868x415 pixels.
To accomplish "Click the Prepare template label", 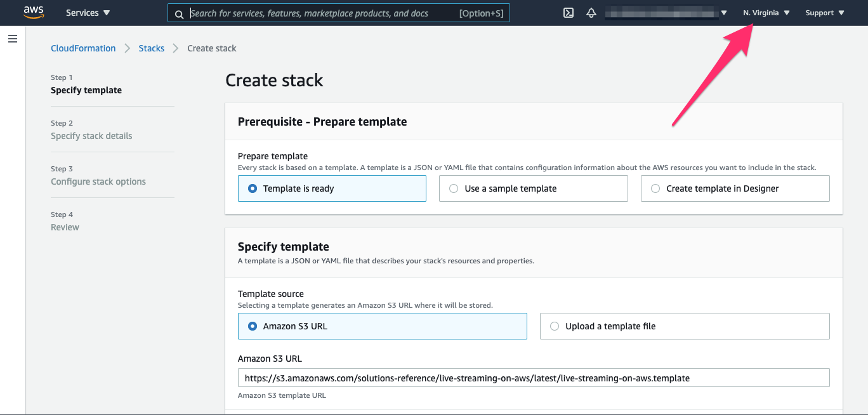I will [273, 156].
